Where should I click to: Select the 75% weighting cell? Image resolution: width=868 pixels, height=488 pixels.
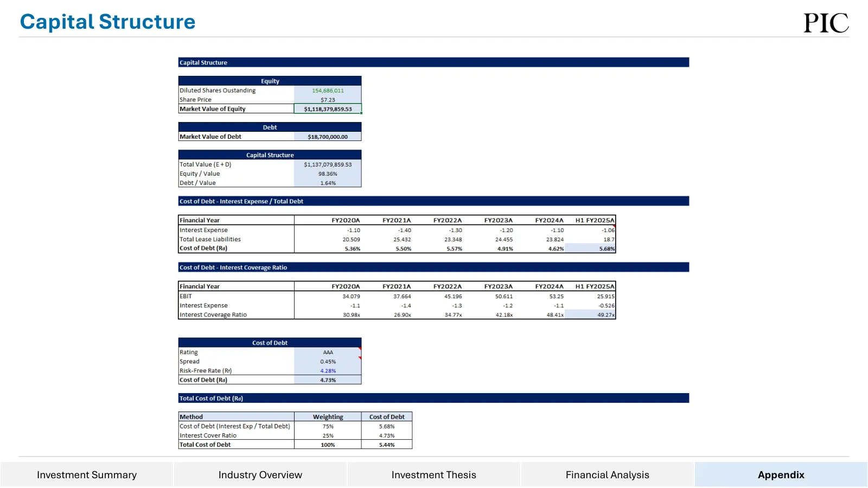(328, 426)
